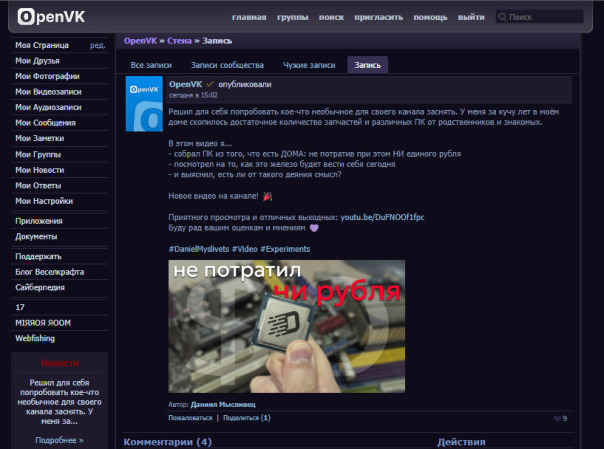Switch to the 'Все записи' tab

152,65
